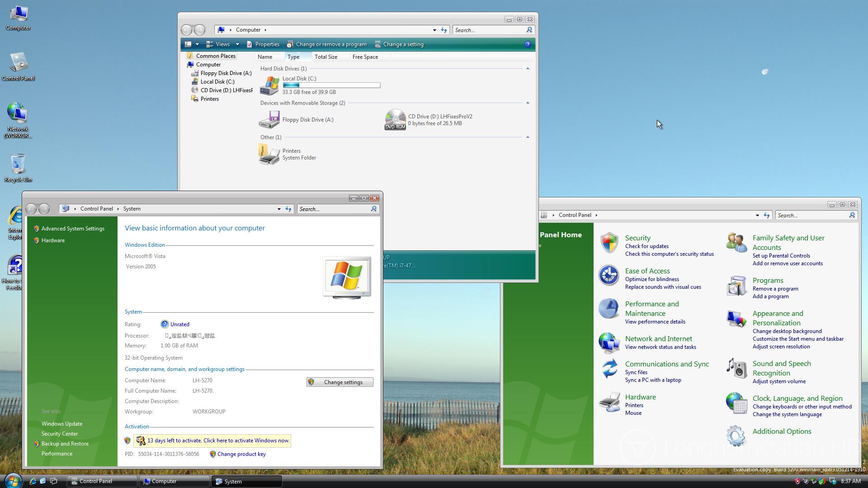868x488 pixels.
Task: Select the CD Drive (D:) DVD-ROM icon
Action: 395,119
